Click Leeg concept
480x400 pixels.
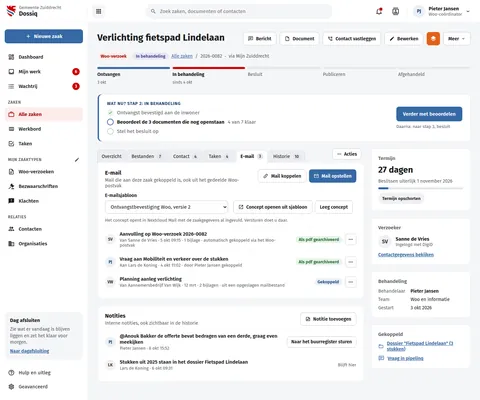pyautogui.click(x=334, y=207)
